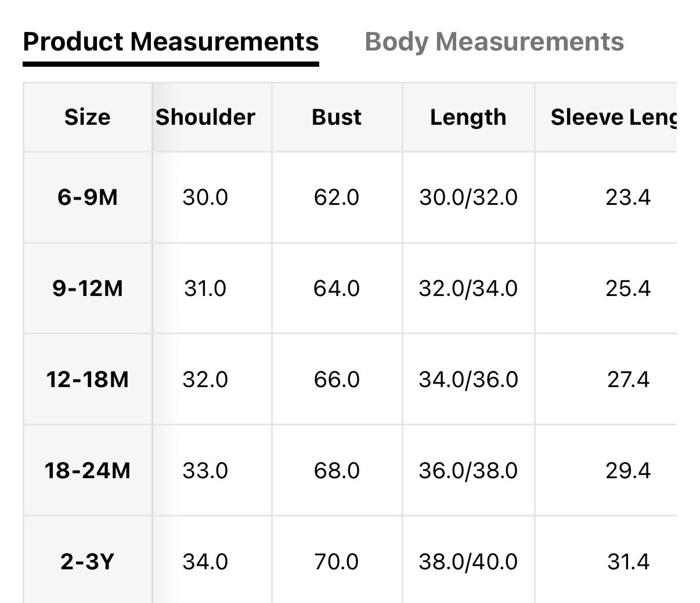Select the 18-24M size row label
700x603 pixels.
[87, 470]
